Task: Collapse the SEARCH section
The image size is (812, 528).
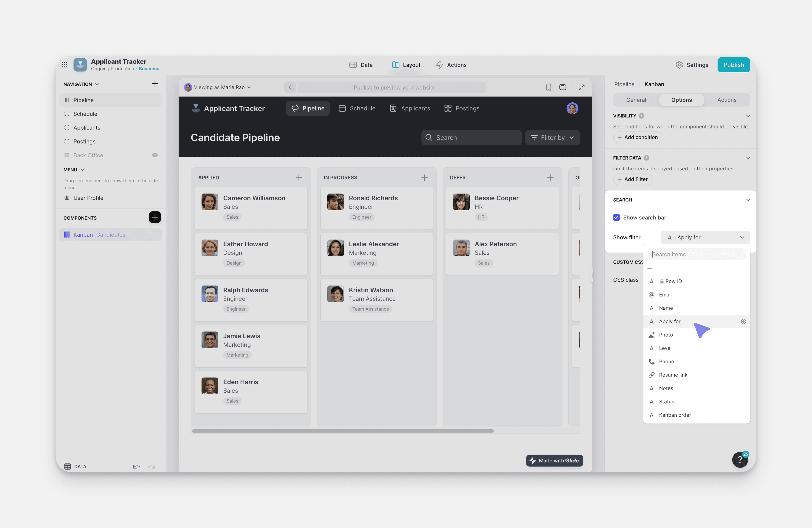Action: tap(748, 200)
